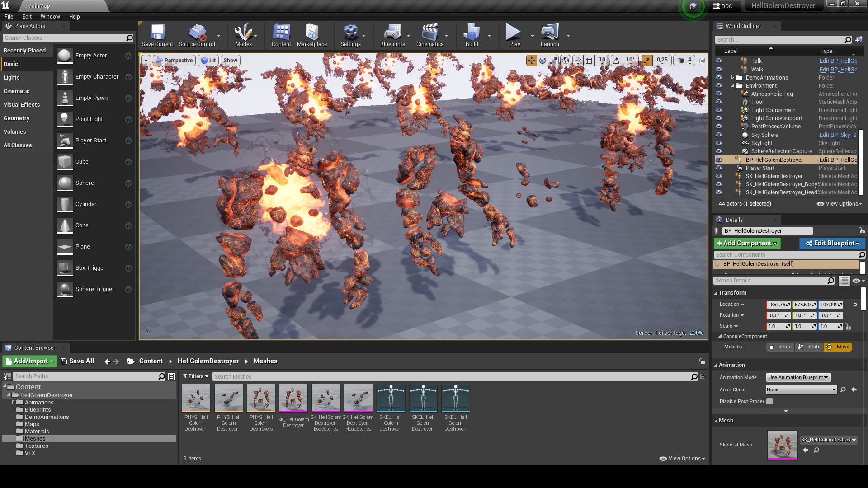Viewport: 868px width, 488px height.
Task: Select the Geometry category in Place Actors
Action: point(26,118)
